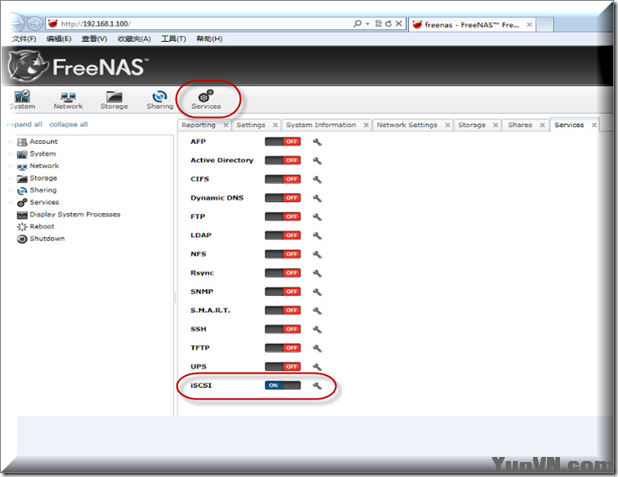Image resolution: width=618 pixels, height=477 pixels.
Task: Select the freenas browser tab
Action: (472, 24)
